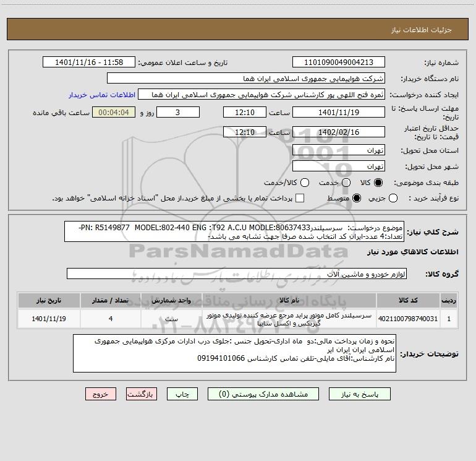Click the کد کالا column header

click(x=408, y=300)
